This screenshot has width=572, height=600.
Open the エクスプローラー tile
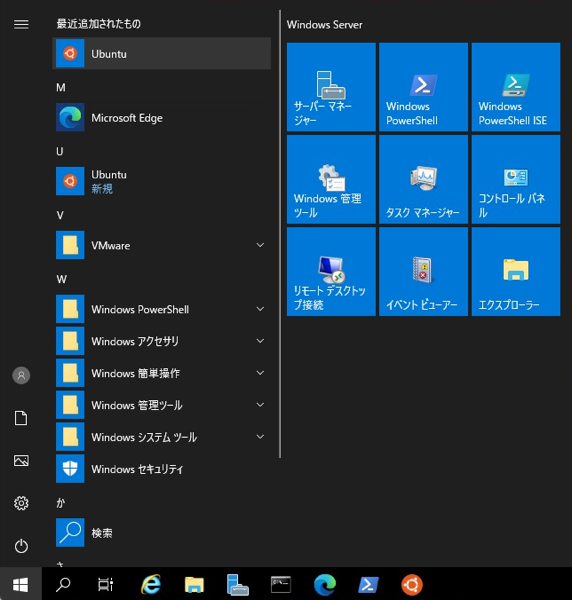[x=516, y=271]
